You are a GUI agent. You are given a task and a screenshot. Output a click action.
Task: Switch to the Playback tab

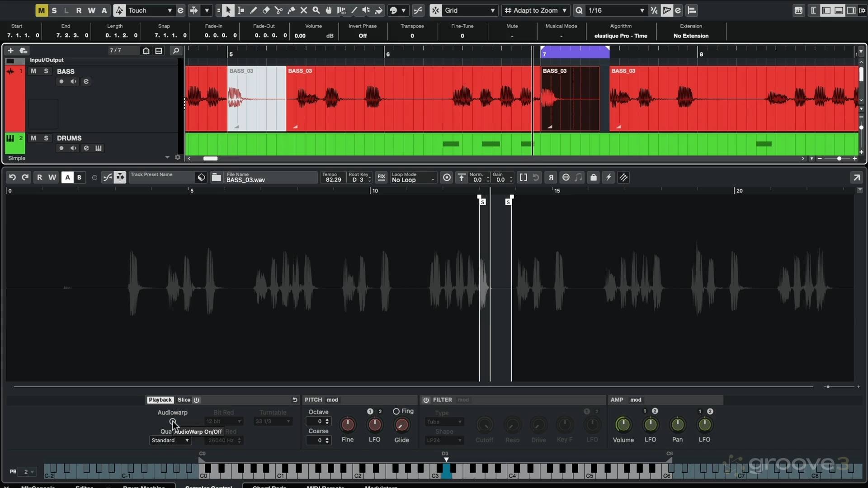pyautogui.click(x=160, y=400)
